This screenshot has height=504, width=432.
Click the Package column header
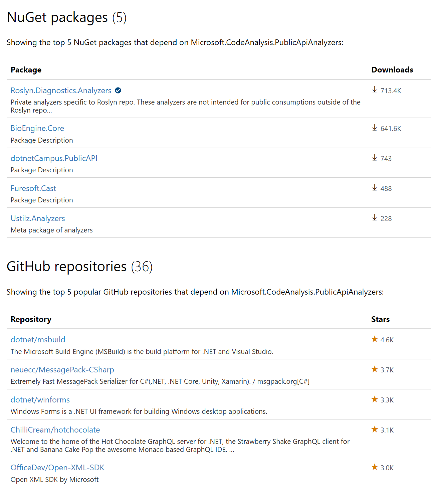tap(26, 69)
